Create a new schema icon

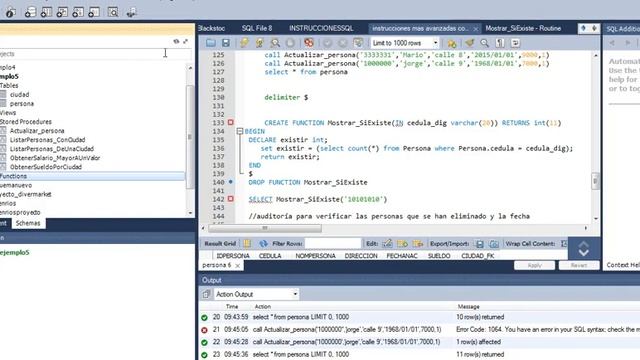tap(30, 13)
